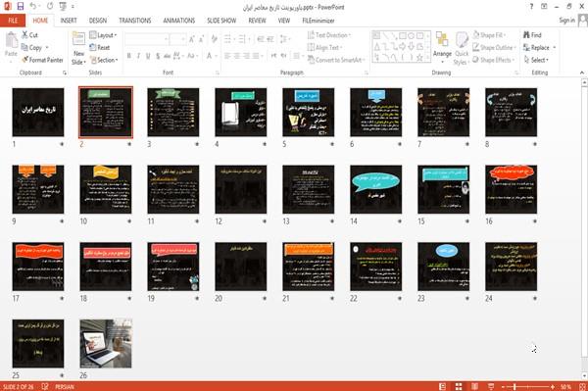Open the FILE tab
This screenshot has height=391, width=588.
(13, 21)
